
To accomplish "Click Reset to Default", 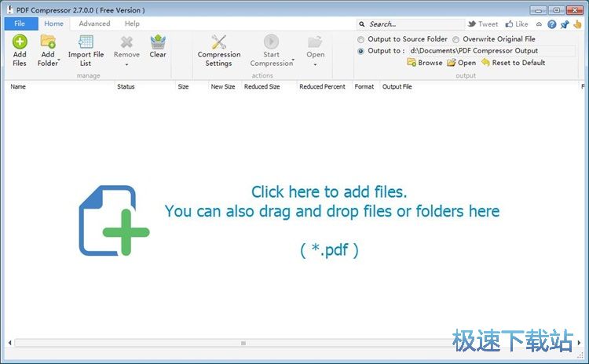I will 513,63.
